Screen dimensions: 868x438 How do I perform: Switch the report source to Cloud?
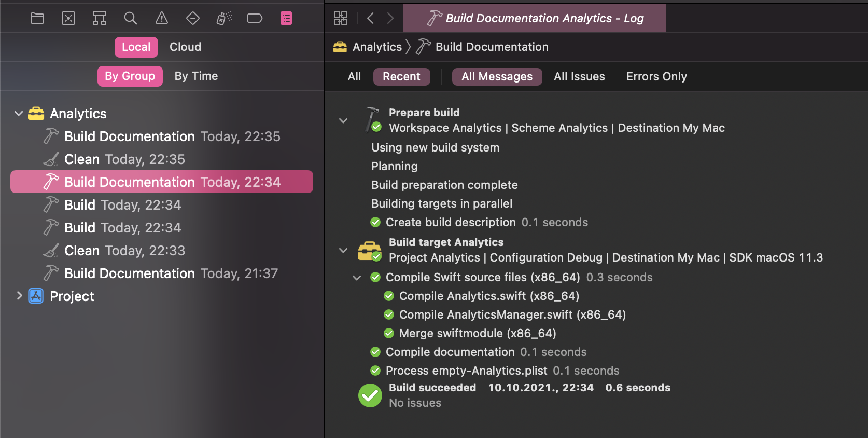[185, 47]
